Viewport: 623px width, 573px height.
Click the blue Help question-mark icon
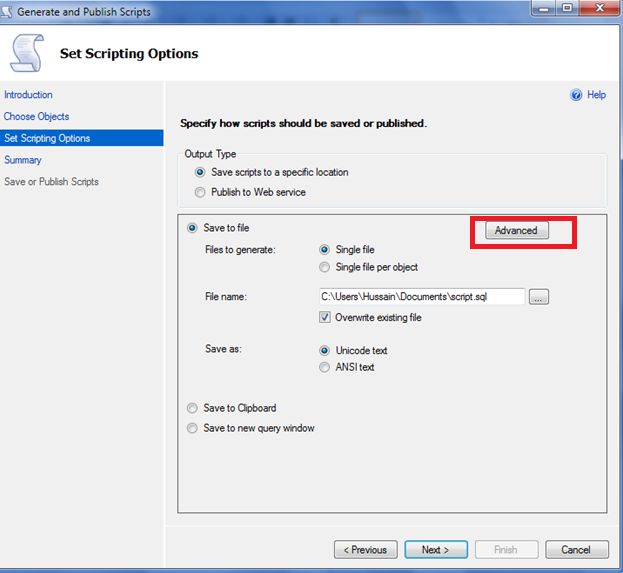coord(576,95)
